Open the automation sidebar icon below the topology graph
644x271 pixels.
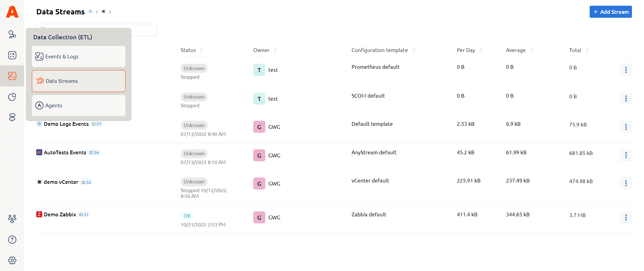click(x=12, y=55)
